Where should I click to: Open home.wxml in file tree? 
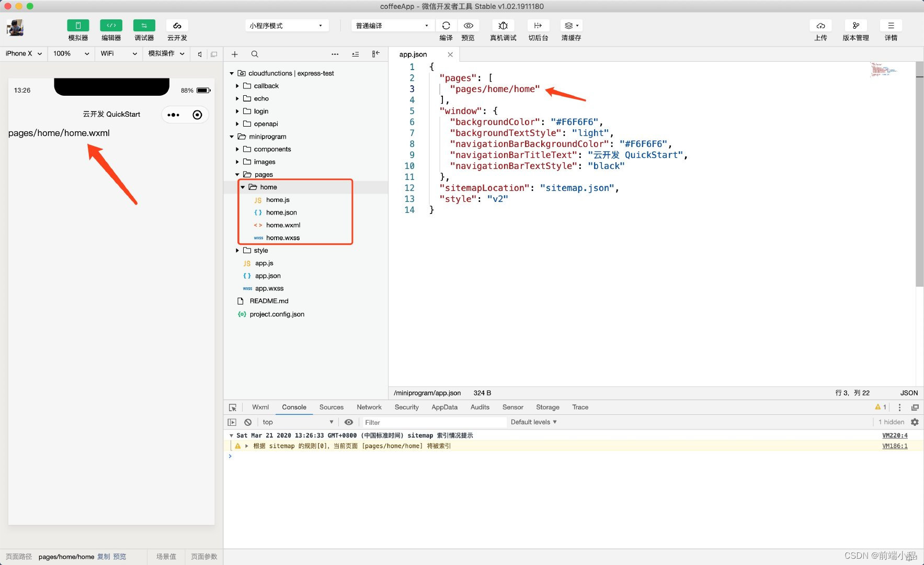283,225
